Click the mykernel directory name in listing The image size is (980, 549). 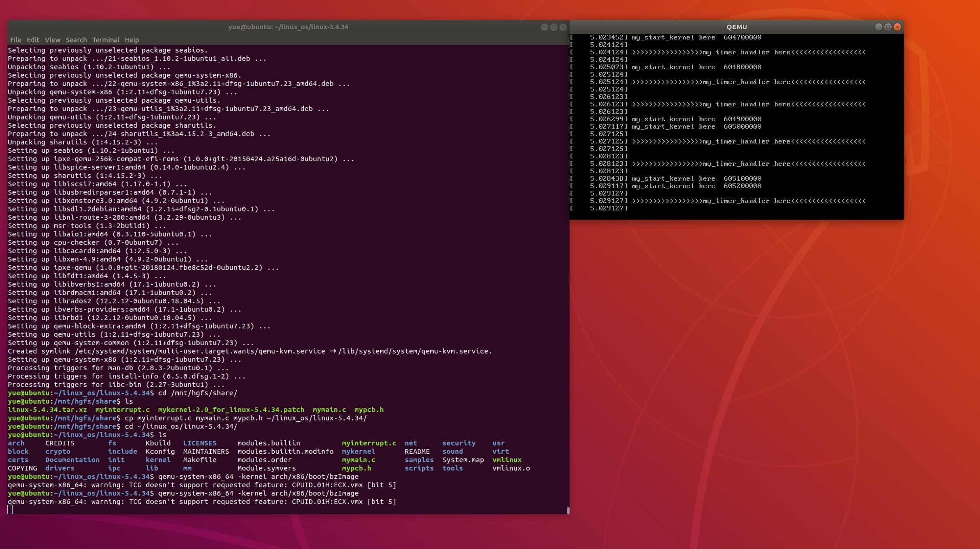click(358, 451)
